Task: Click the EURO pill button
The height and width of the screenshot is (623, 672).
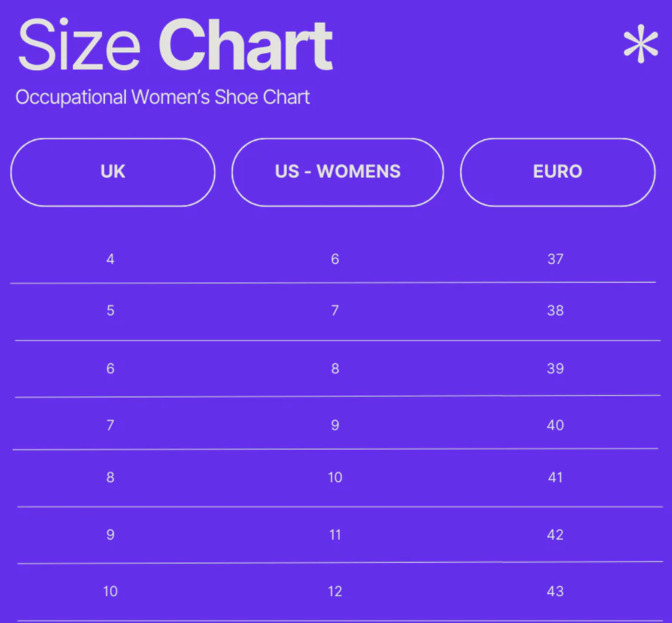Action: coord(557,172)
